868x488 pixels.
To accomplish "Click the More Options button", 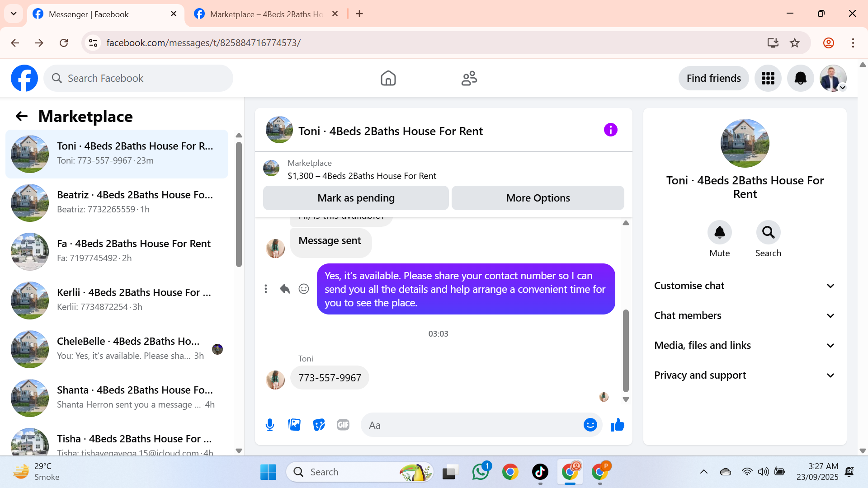I will click(538, 198).
